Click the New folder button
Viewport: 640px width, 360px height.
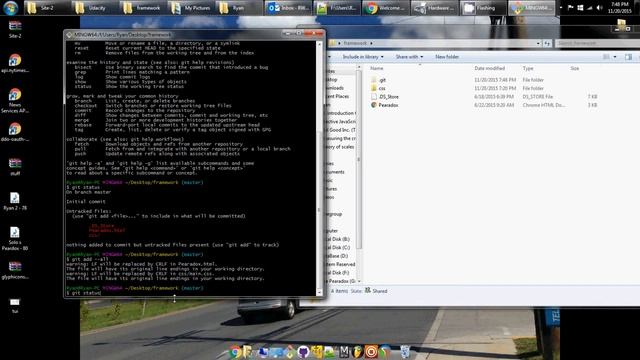pos(447,57)
